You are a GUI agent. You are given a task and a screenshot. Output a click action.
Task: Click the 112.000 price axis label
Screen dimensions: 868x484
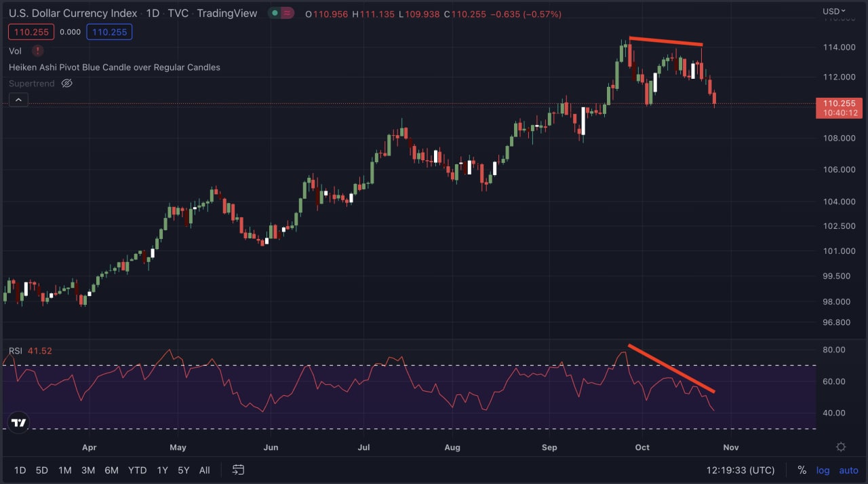(x=839, y=77)
